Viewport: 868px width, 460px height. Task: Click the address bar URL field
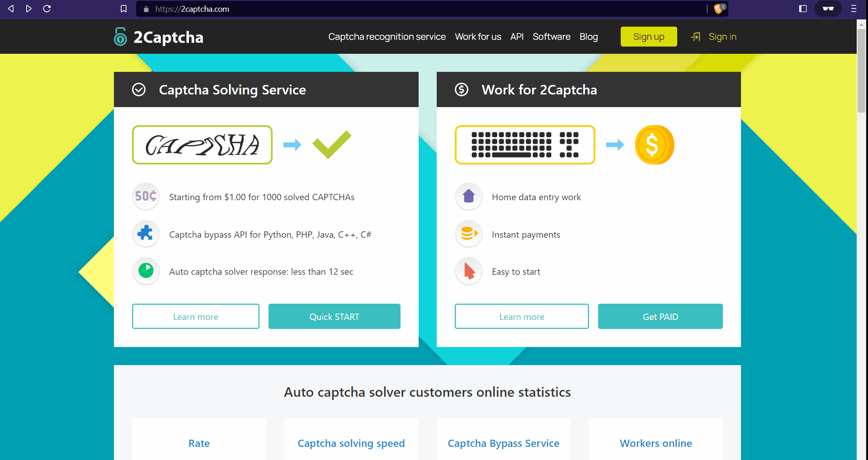[x=420, y=9]
